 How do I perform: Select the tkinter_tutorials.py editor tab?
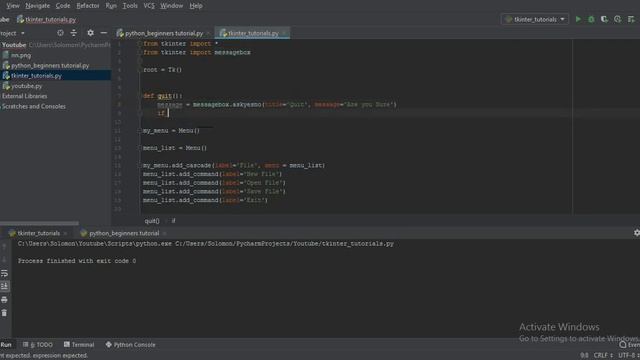click(x=253, y=33)
